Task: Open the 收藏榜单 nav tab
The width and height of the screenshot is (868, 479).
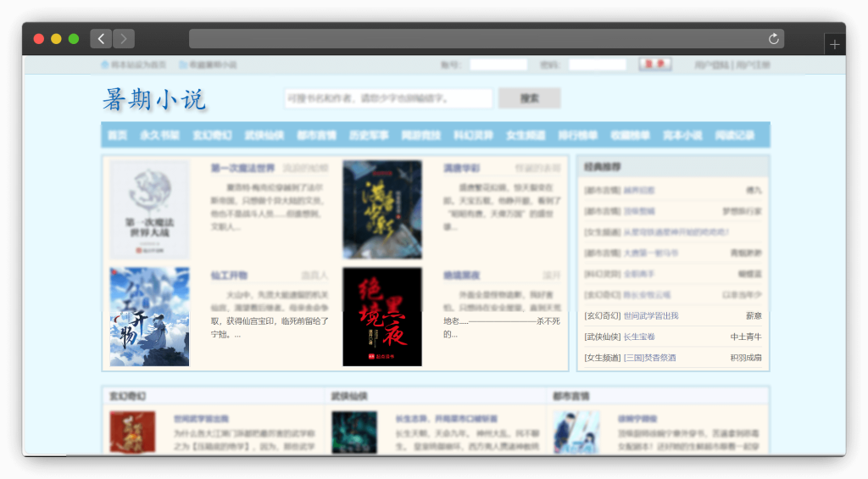Action: (631, 135)
